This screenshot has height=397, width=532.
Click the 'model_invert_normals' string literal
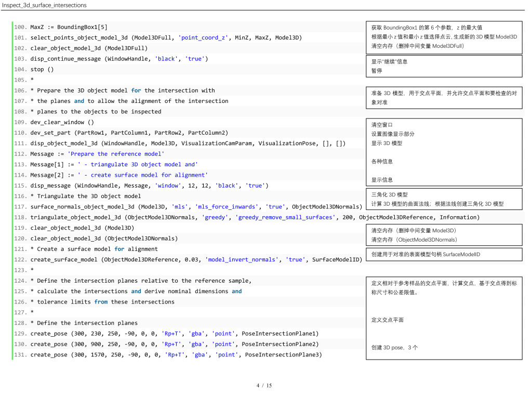[242, 259]
